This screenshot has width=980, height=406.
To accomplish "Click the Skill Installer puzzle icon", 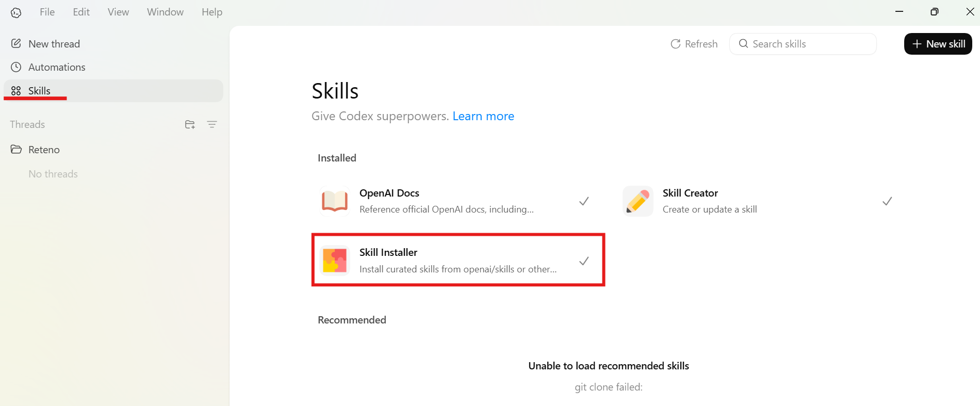I will (334, 260).
